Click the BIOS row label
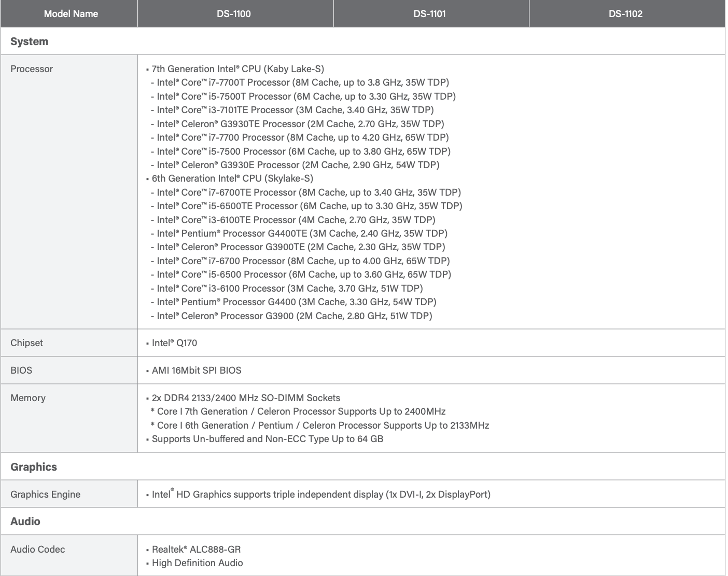Viewport: 728px width, 576px height. 21,371
